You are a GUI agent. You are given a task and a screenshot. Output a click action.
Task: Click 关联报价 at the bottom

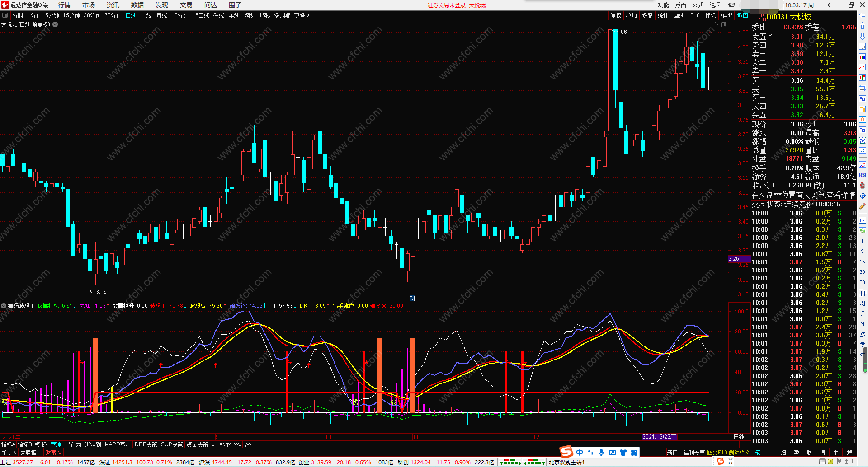pos(31,452)
